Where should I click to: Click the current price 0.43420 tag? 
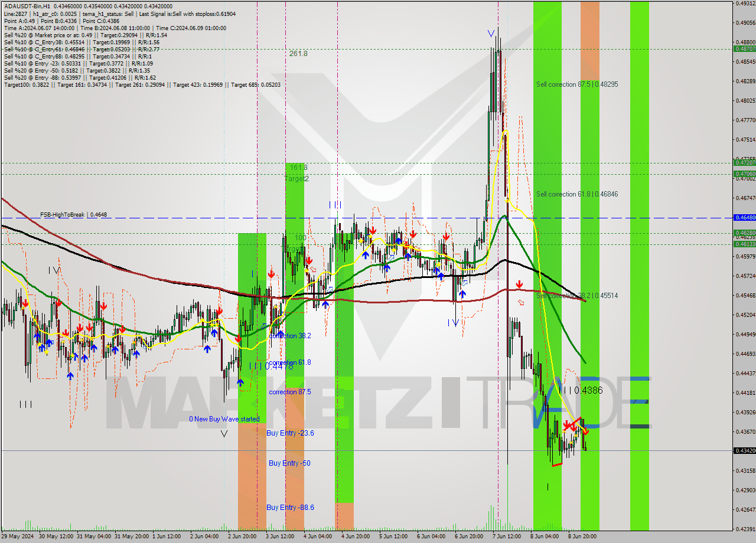(x=744, y=450)
